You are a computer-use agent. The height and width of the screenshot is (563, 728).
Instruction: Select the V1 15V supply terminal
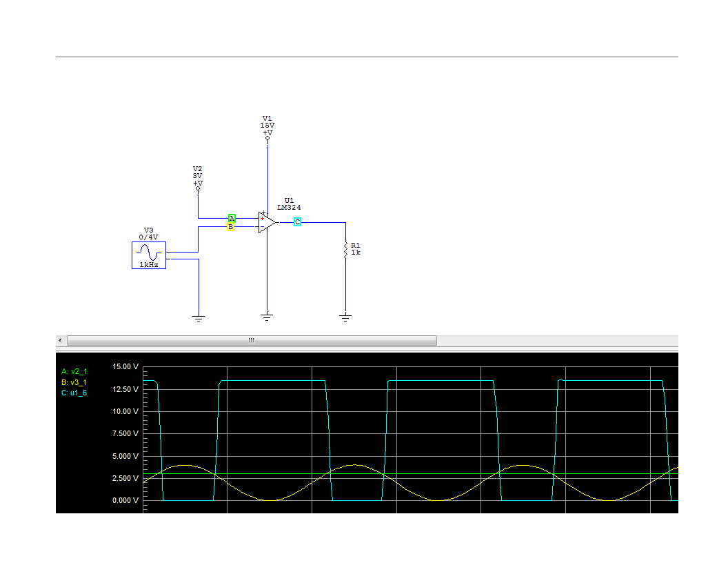point(267,138)
